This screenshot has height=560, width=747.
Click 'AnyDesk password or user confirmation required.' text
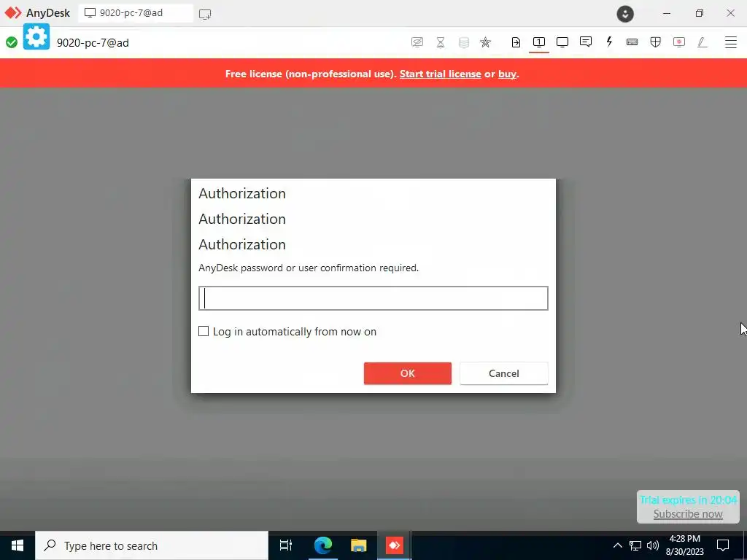(309, 268)
